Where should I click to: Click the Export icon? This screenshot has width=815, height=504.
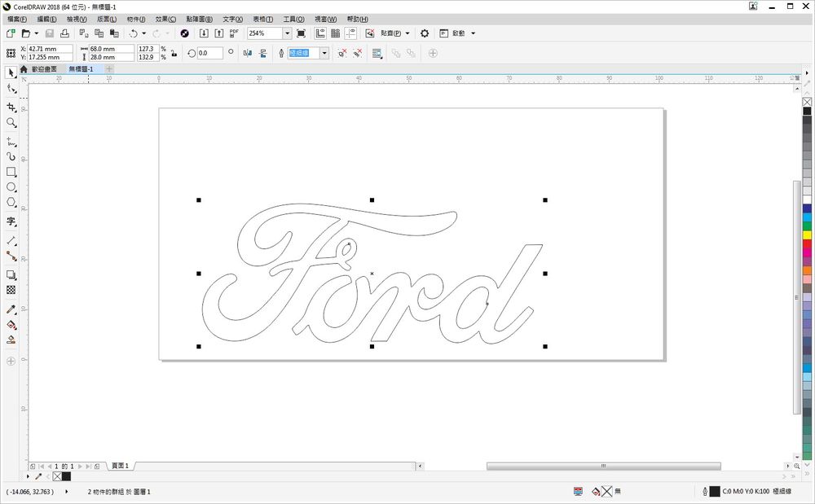pos(219,33)
